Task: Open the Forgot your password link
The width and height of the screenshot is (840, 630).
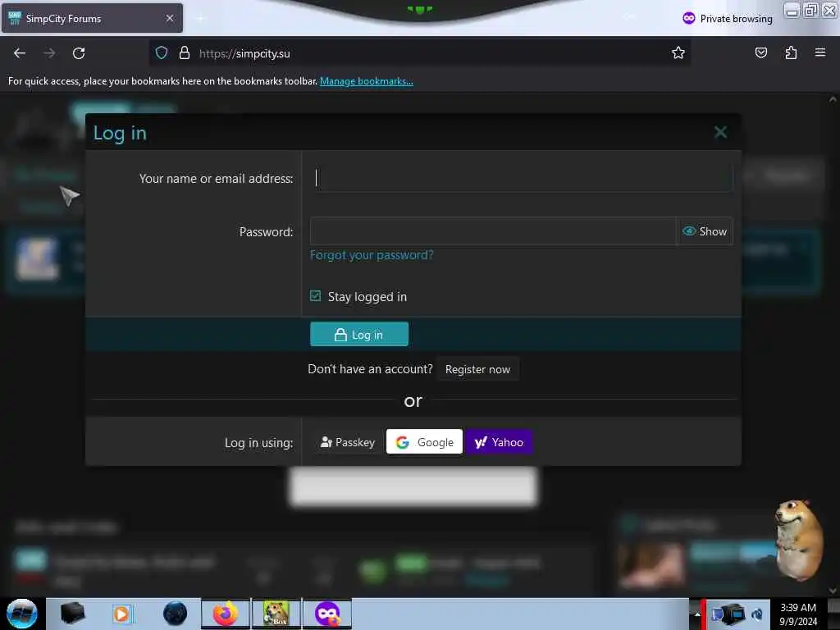Action: [x=372, y=255]
